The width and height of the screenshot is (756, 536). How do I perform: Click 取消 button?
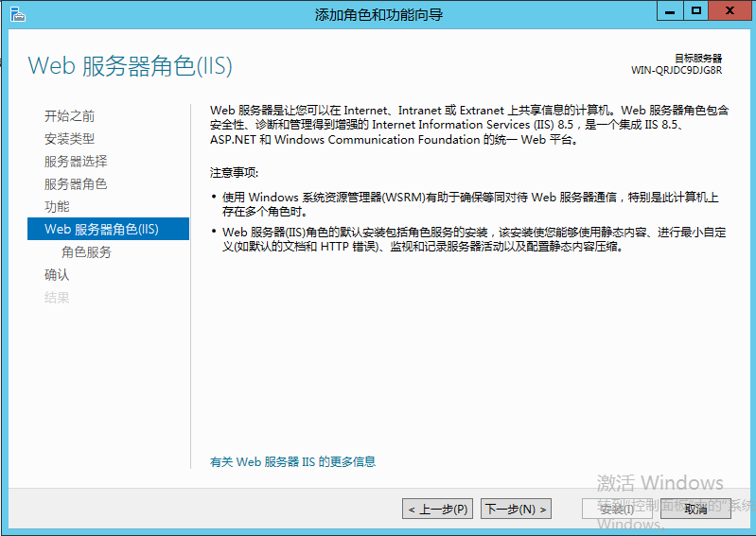coord(695,509)
